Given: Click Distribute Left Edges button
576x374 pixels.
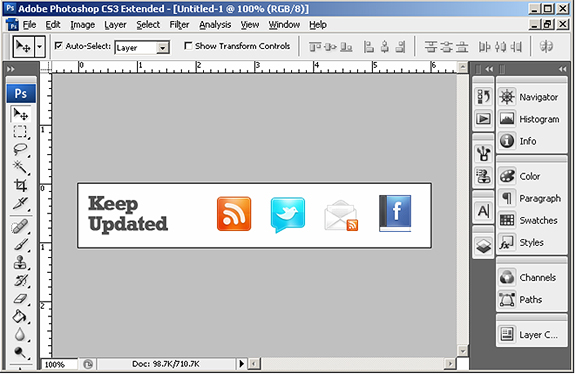Looking at the screenshot, I should coord(485,47).
